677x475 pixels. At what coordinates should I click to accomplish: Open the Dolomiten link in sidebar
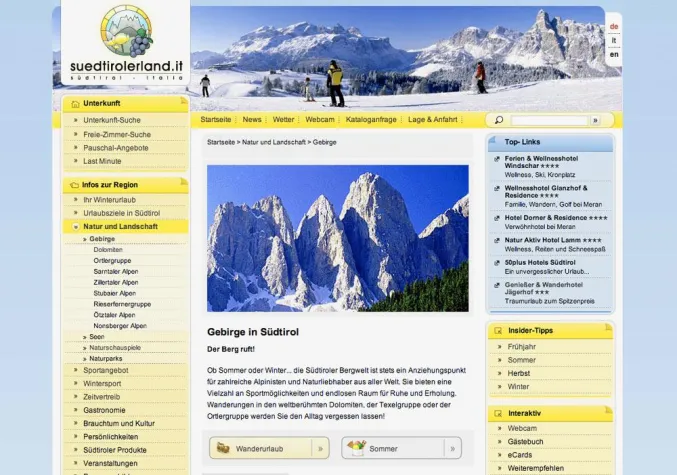point(108,250)
